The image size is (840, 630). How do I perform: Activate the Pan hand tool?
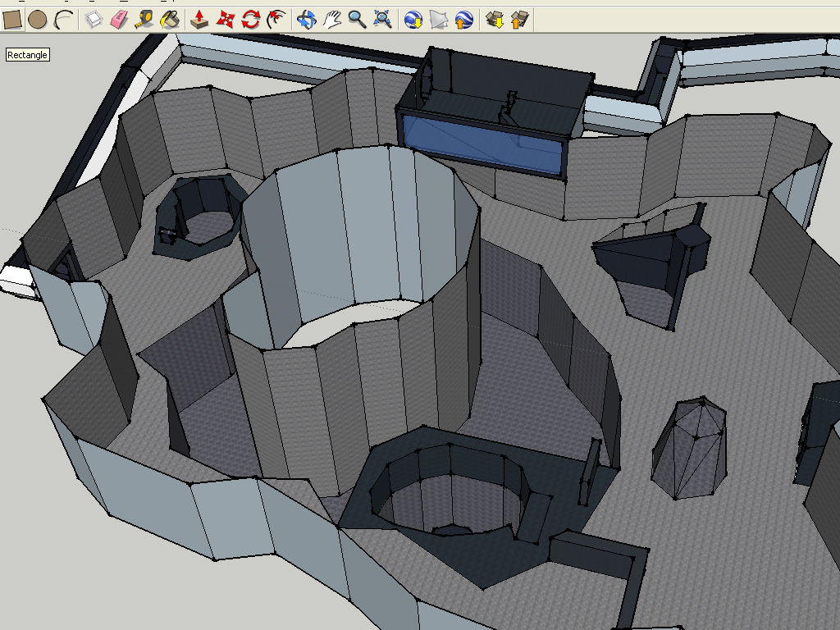coord(332,20)
